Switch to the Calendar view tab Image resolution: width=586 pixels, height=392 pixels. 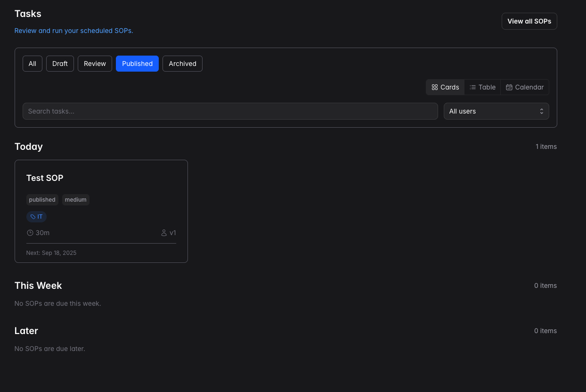[524, 87]
